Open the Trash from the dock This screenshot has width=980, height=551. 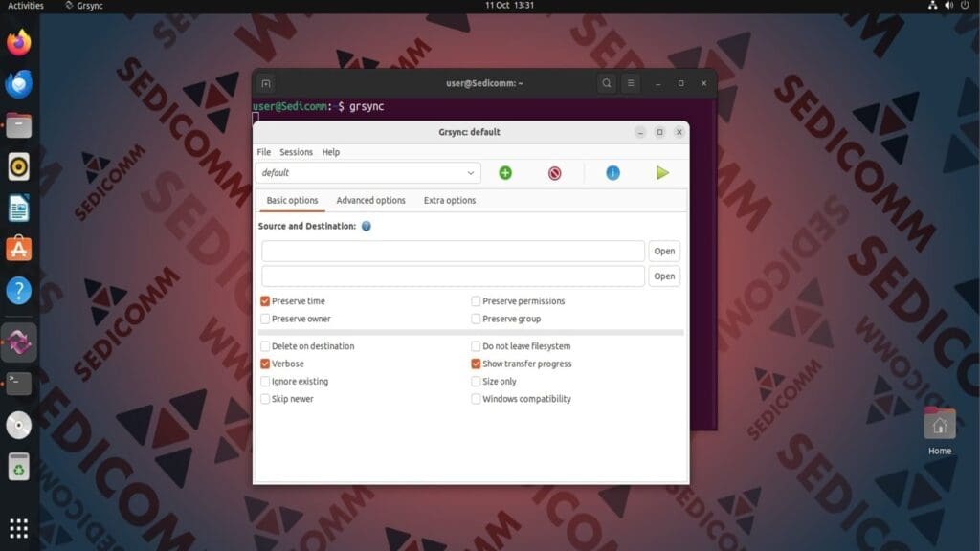[x=19, y=467]
